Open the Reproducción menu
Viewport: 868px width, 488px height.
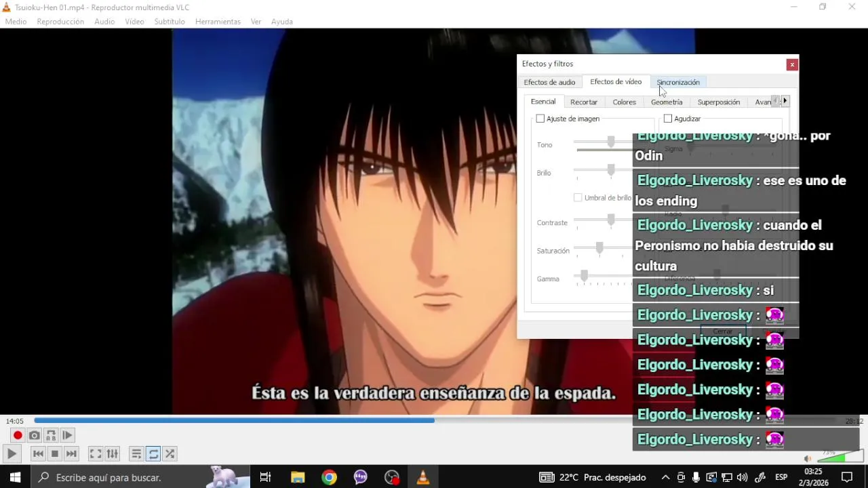[60, 22]
